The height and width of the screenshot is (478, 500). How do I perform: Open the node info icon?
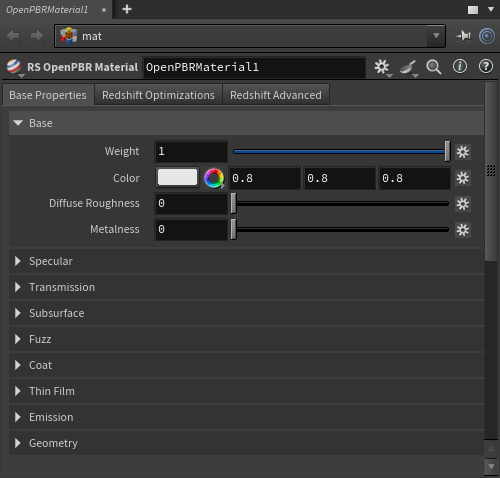point(460,66)
